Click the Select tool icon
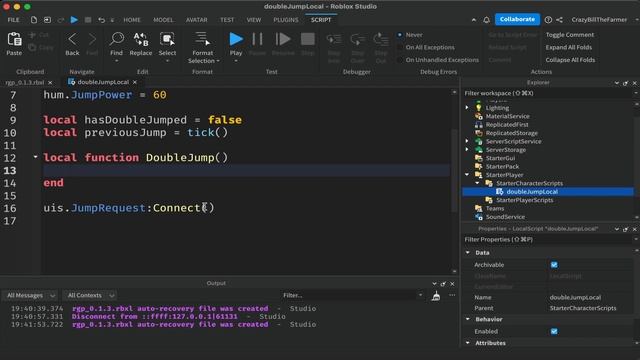This screenshot has height=360, width=640. (x=167, y=40)
